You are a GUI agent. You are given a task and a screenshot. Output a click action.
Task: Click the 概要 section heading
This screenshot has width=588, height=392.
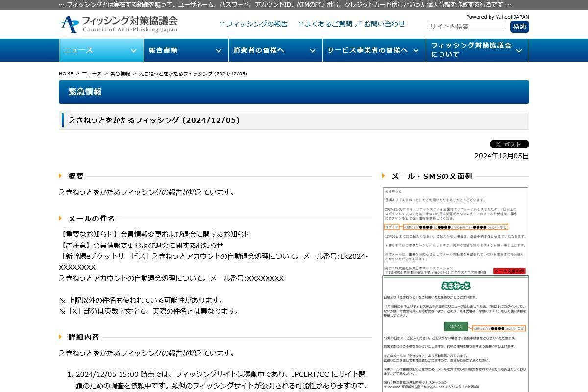click(x=76, y=176)
